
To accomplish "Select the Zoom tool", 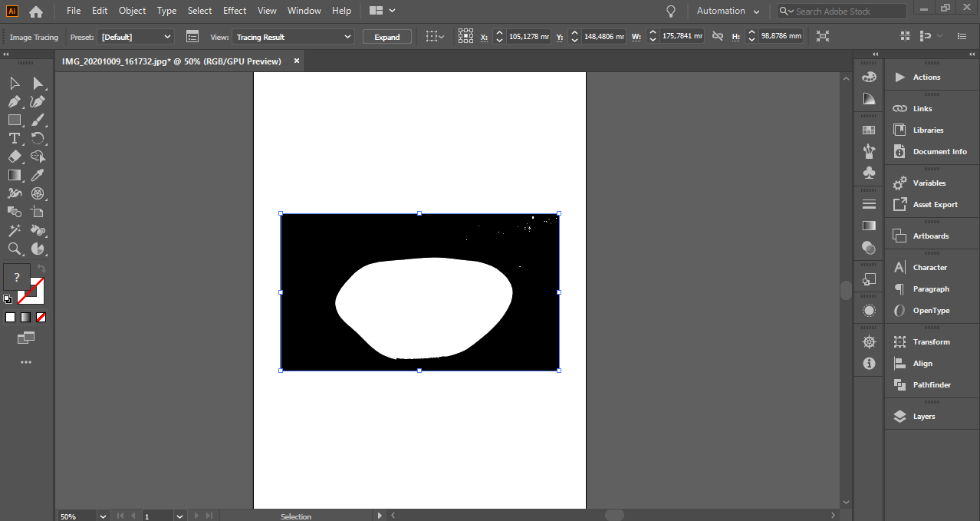I will pyautogui.click(x=15, y=249).
